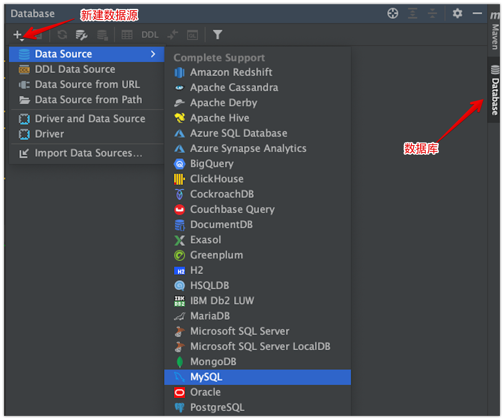The image size is (504, 420).
Task: Open the gear settings in Database panel
Action: pyautogui.click(x=457, y=13)
